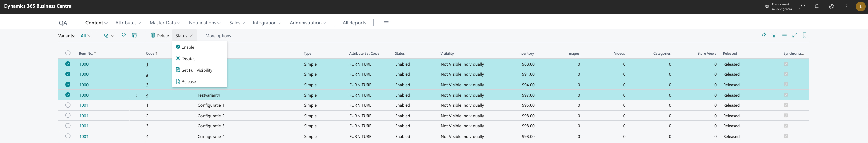This screenshot has width=868, height=143.
Task: Open the settings gear
Action: [x=831, y=6]
